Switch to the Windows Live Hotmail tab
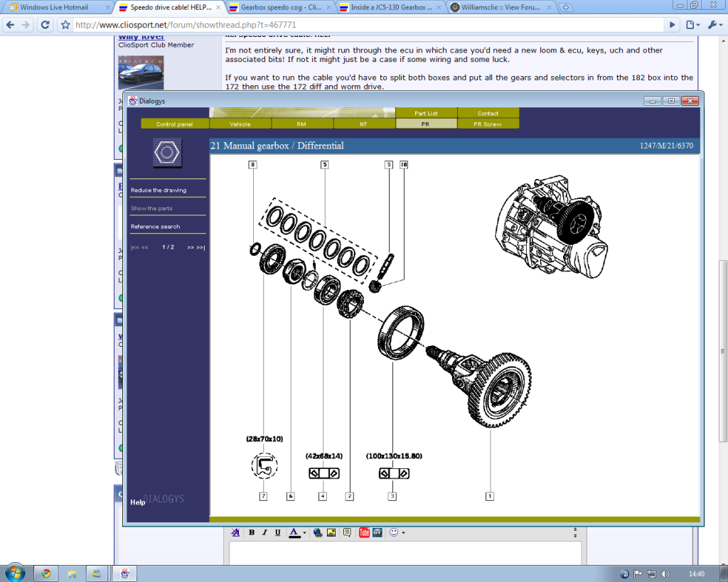728x582 pixels. click(x=53, y=7)
